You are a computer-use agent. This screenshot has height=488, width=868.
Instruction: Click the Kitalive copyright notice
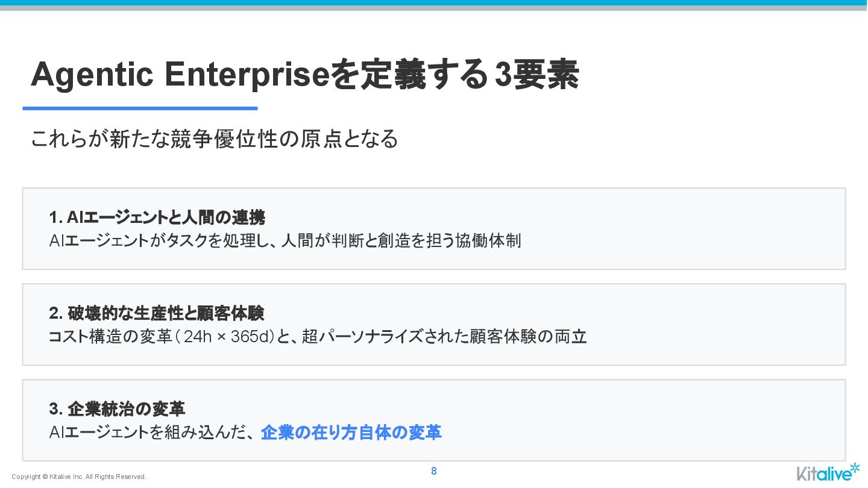click(x=79, y=477)
